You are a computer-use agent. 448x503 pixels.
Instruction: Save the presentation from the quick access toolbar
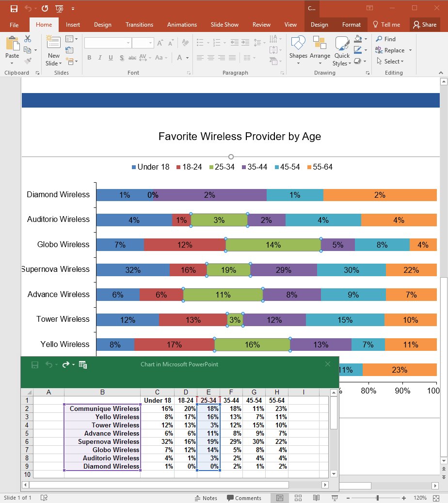coord(14,9)
